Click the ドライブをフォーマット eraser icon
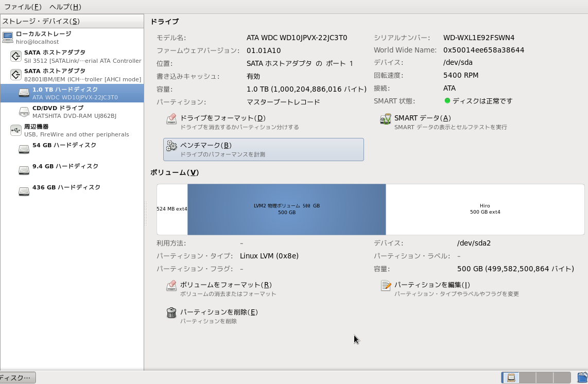This screenshot has width=588, height=384. point(171,119)
